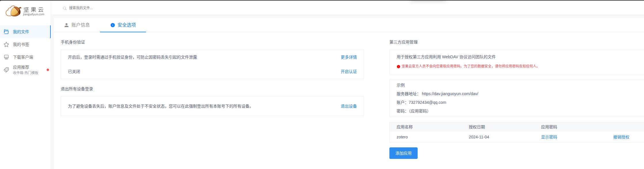This screenshot has width=644, height=169.
Task: Click the account email 732792434@qq.com
Action: (x=427, y=102)
